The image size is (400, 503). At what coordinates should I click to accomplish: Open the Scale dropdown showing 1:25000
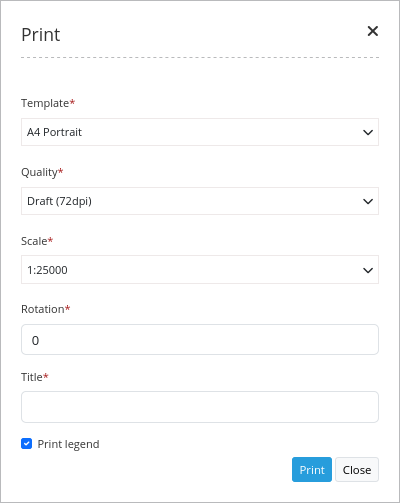click(200, 270)
